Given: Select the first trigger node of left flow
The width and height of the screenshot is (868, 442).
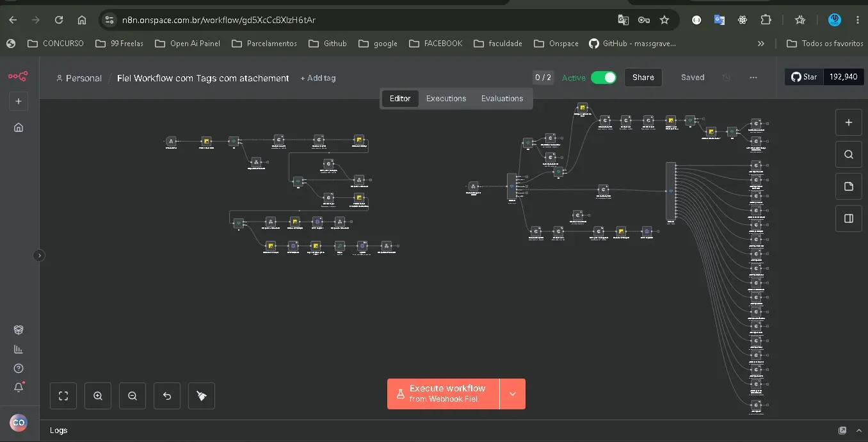Looking at the screenshot, I should [x=171, y=141].
